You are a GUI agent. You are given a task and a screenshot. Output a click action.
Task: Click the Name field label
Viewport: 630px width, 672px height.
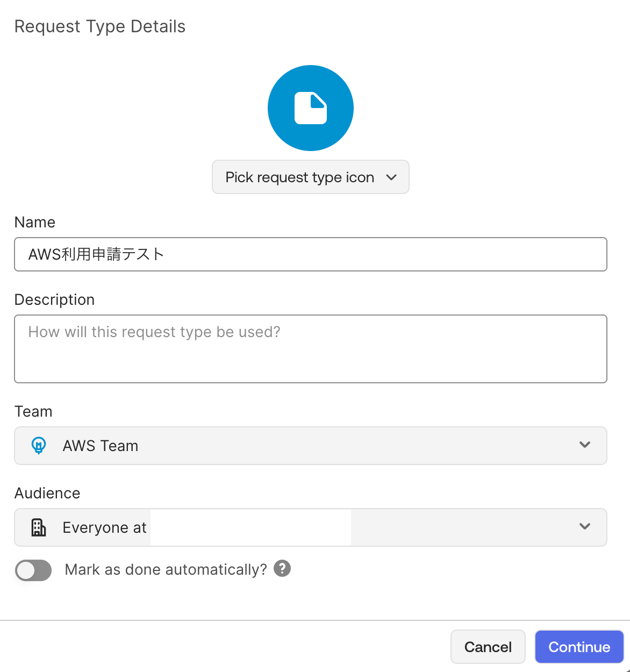click(x=35, y=222)
